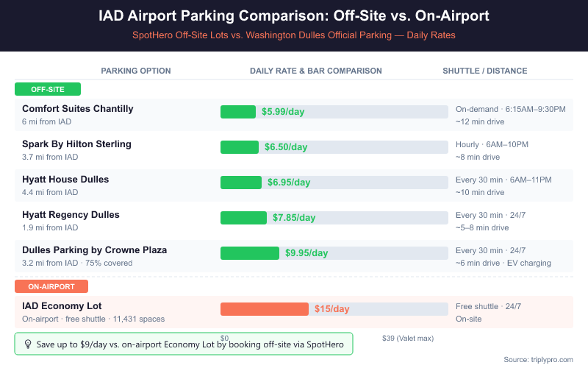Click the green $6.50/day rate bar
The image size is (588, 368).
click(x=240, y=147)
